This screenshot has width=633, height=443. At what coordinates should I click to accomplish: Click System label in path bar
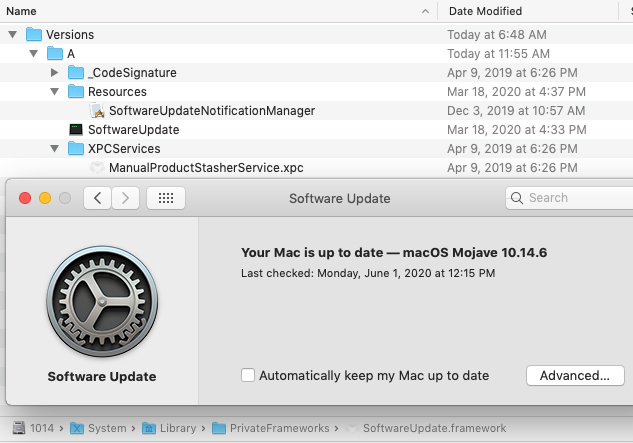coord(107,428)
